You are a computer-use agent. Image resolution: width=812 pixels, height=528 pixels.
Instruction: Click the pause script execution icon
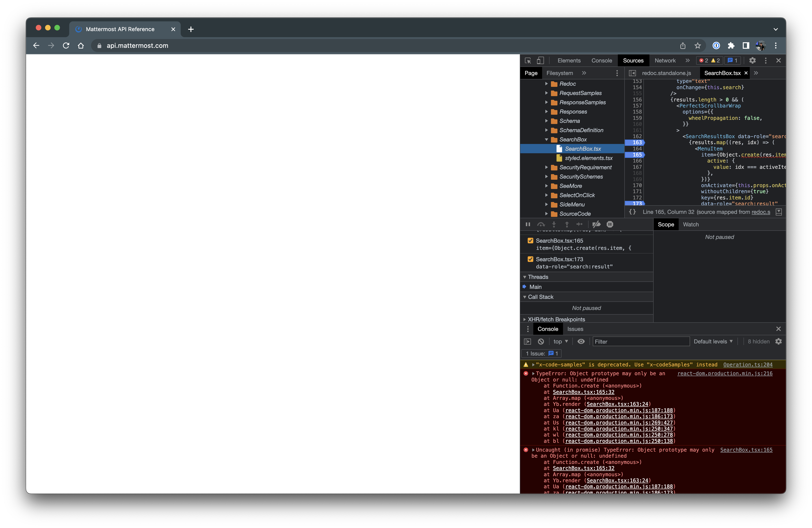[528, 225]
